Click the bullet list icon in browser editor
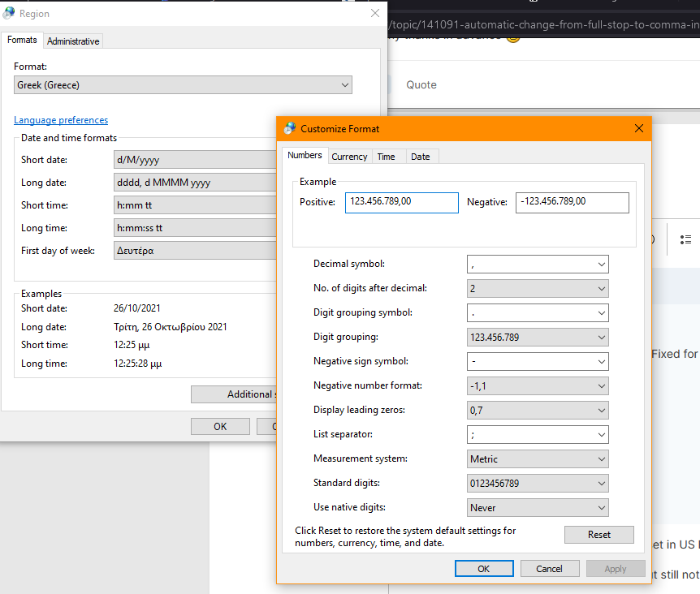700x594 pixels. point(685,239)
